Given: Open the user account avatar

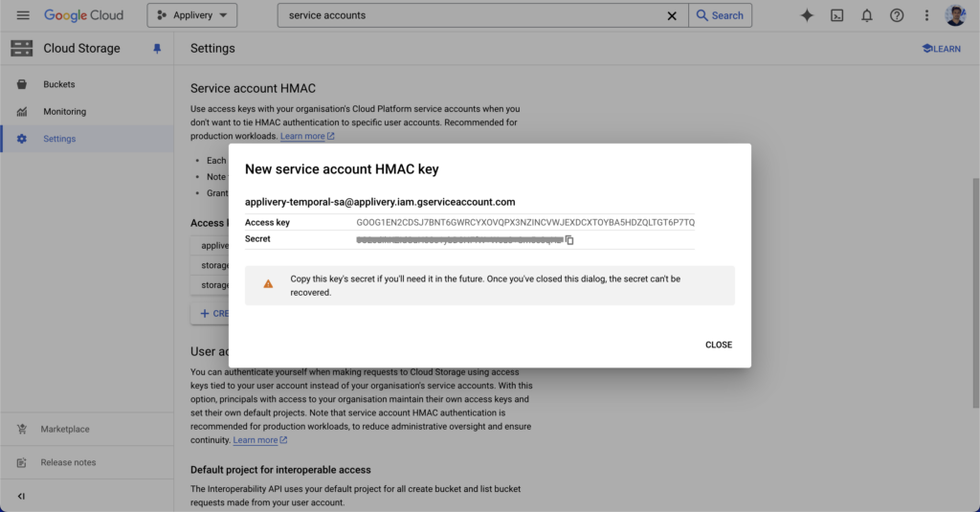Looking at the screenshot, I should (956, 15).
